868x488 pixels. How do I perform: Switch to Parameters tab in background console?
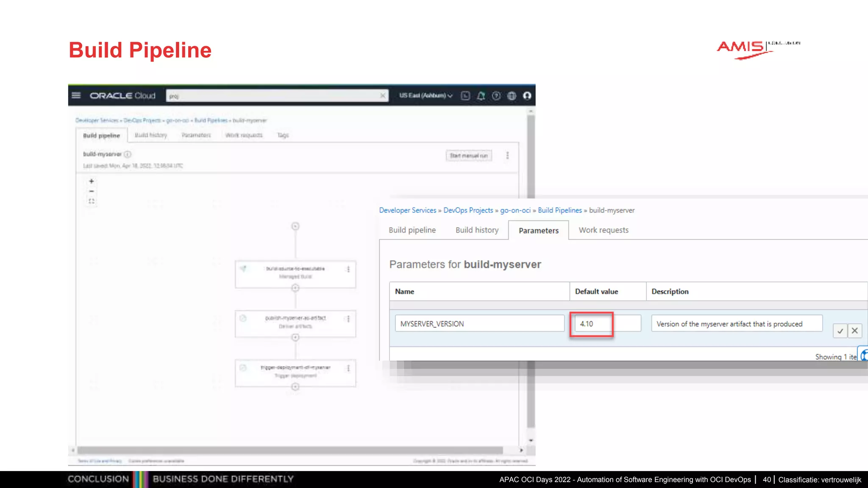(196, 135)
